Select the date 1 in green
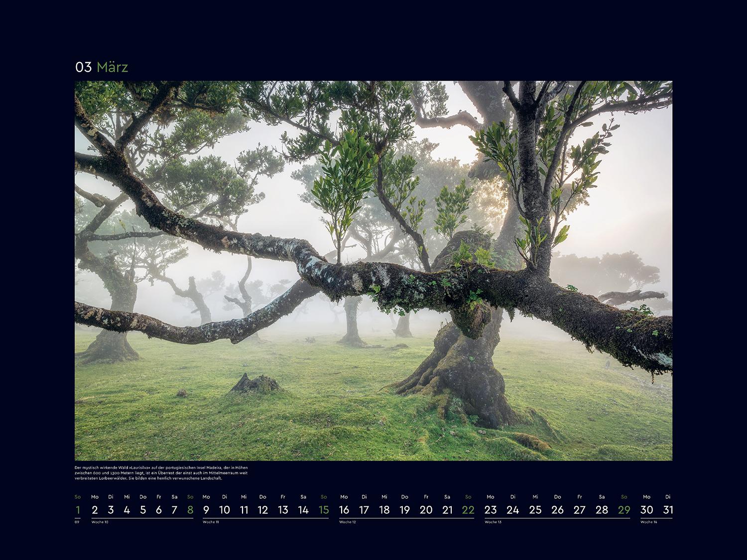Screen dimensions: 747x560 [x=77, y=510]
